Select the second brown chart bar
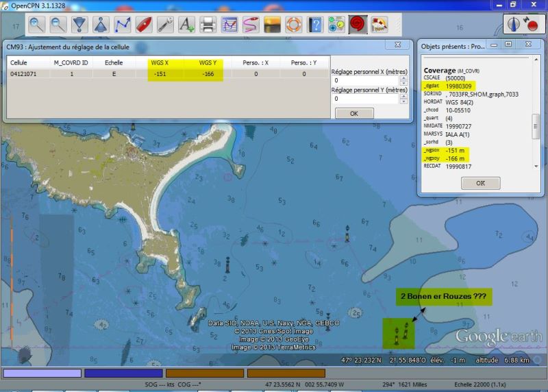548x392 pixels. click(x=286, y=373)
